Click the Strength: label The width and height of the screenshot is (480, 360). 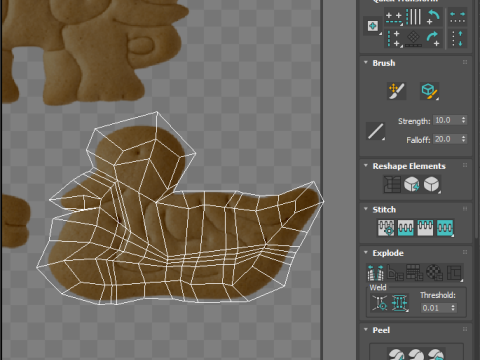(414, 121)
